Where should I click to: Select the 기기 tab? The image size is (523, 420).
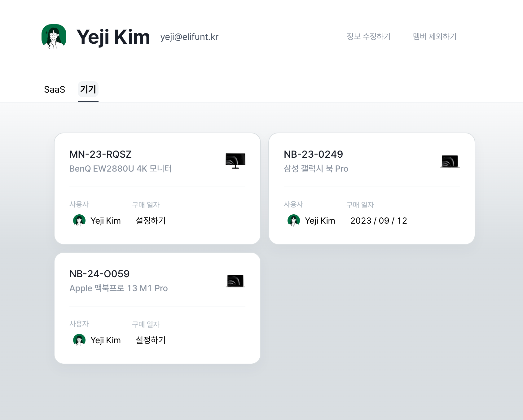88,89
